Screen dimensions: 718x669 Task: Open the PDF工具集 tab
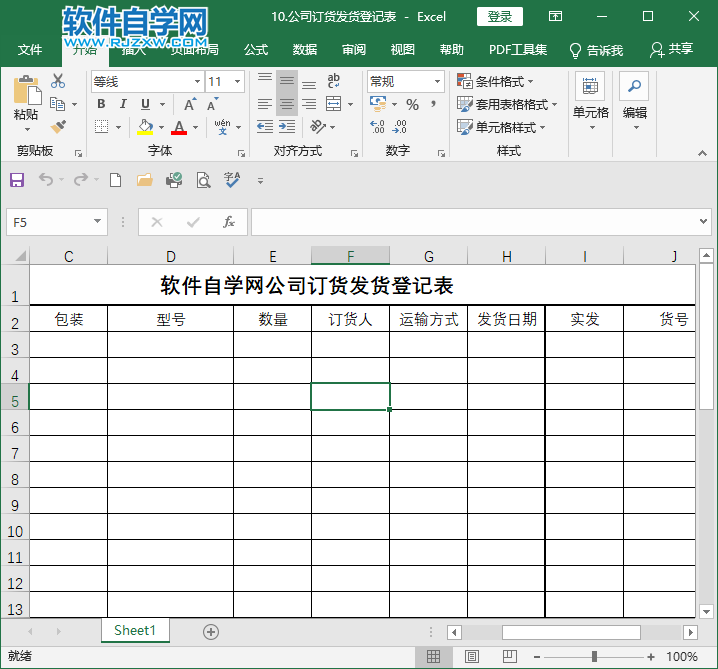click(518, 49)
